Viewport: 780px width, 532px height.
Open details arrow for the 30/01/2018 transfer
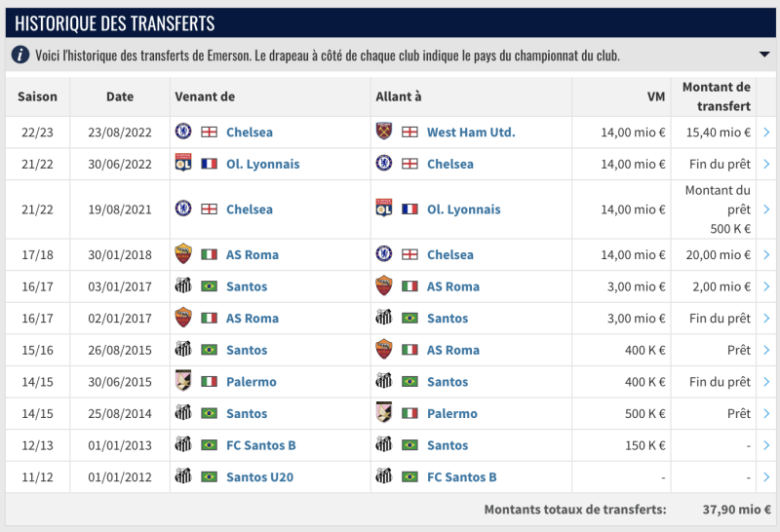click(x=766, y=255)
